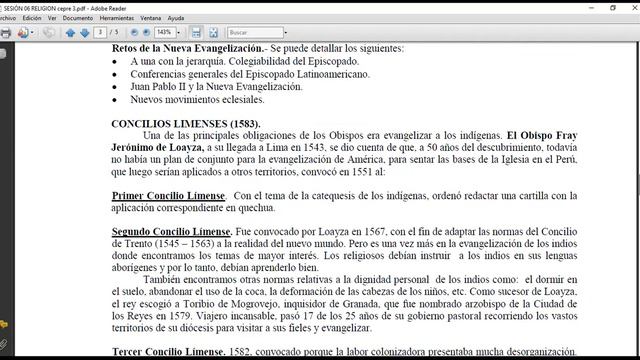Click the underlined 'Segundo Concilio Limense' heading
This screenshot has width=640, height=360.
171,232
